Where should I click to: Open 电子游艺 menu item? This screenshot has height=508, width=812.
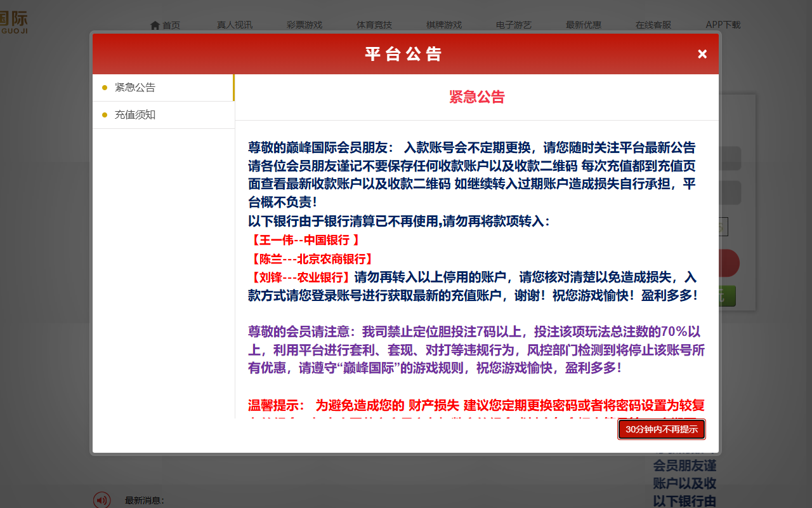pyautogui.click(x=514, y=25)
